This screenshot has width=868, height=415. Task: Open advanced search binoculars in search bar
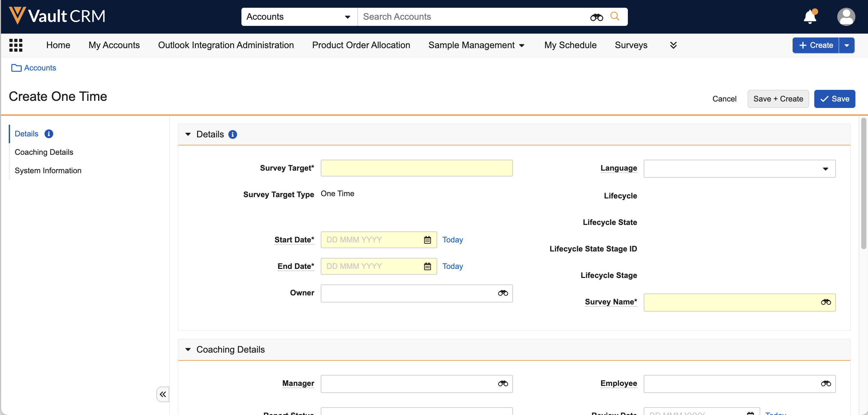click(596, 17)
